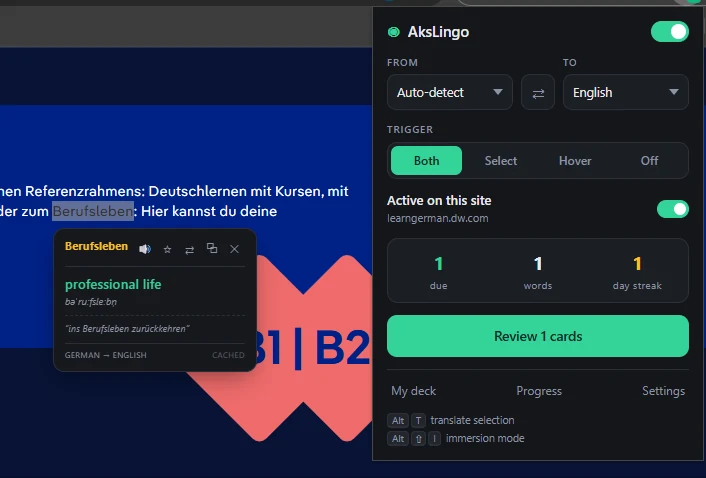The width and height of the screenshot is (706, 478).
Task: Click the 'translate selection' shortcut hint
Action: point(472,420)
